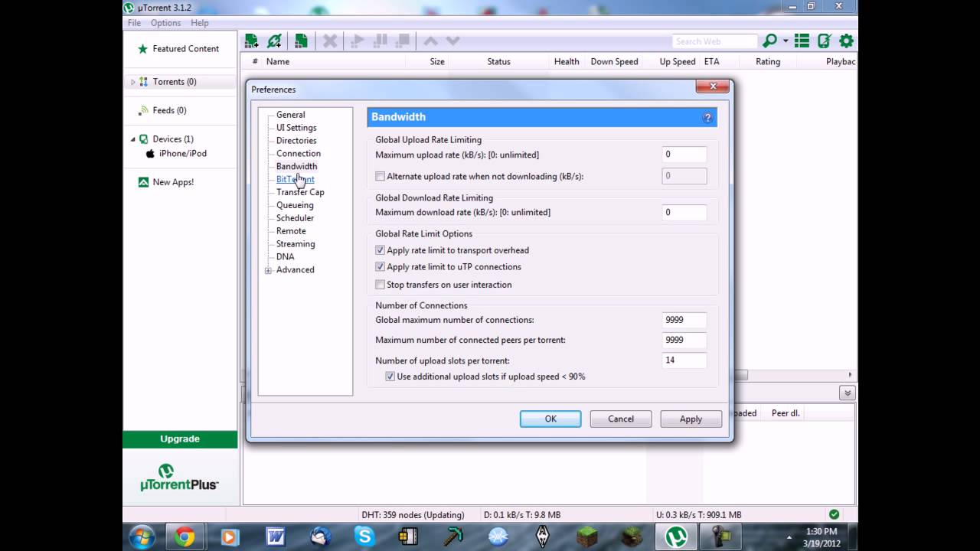Click Add Torrent from URL icon
The width and height of the screenshot is (980, 551).
tap(275, 41)
